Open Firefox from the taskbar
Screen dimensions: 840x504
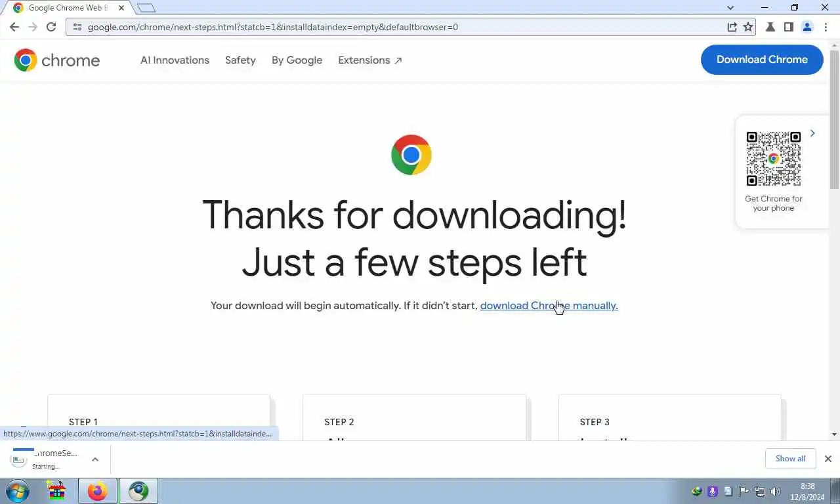pos(98,491)
